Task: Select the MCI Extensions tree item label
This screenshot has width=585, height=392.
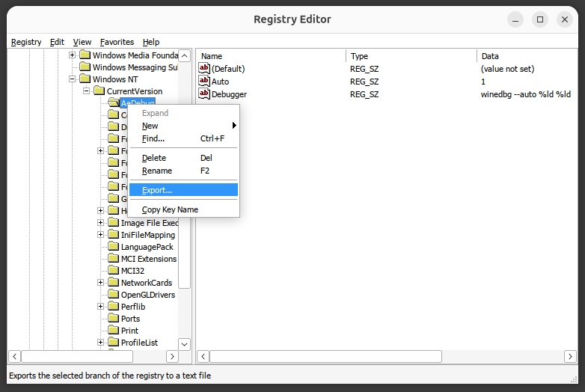Action: point(149,259)
